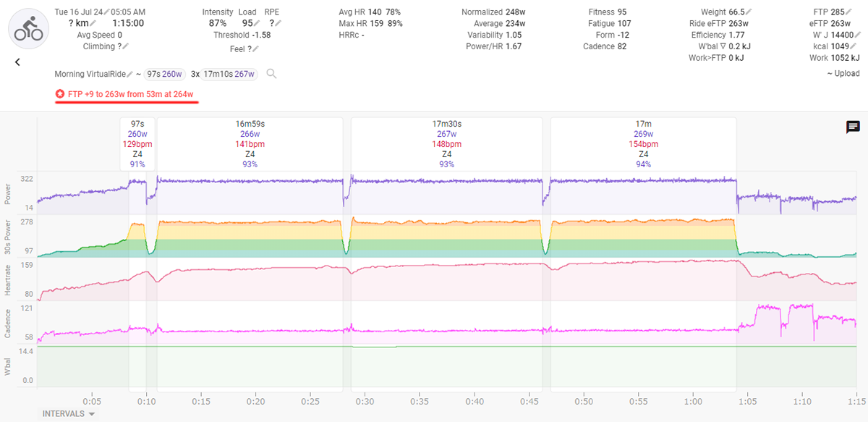The height and width of the screenshot is (422, 868).
Task: Edit the Load value with the pencil icon
Action: tap(258, 24)
